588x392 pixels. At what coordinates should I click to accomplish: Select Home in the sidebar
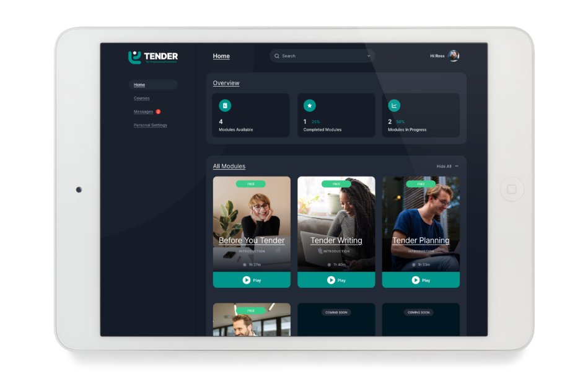[139, 85]
